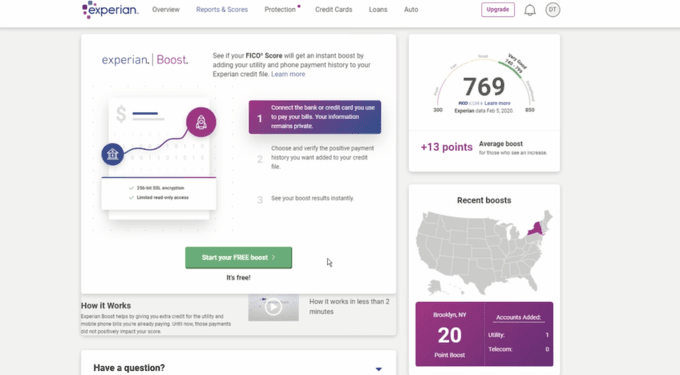This screenshot has height=375, width=680.
Task: Click the Utility count row in Accounts Added
Action: [x=518, y=335]
